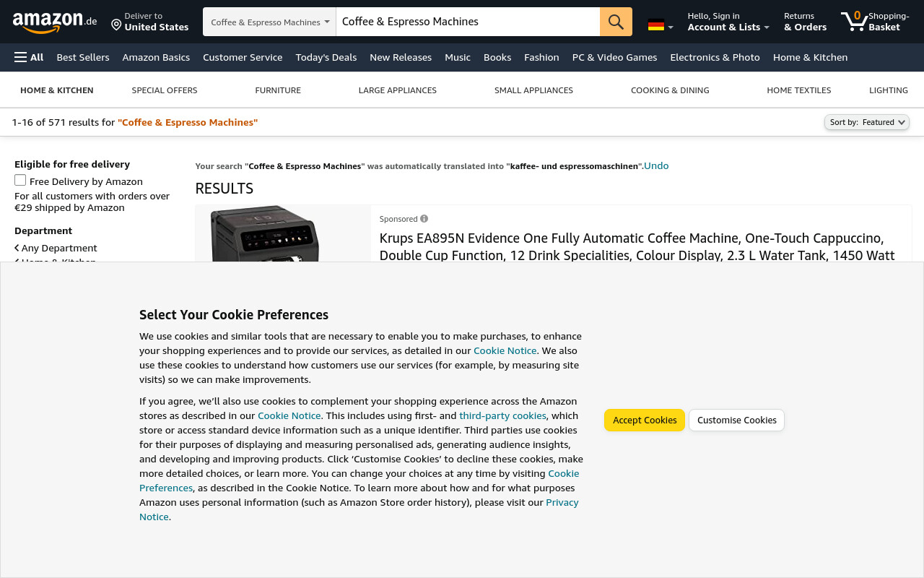Image resolution: width=924 pixels, height=578 pixels.
Task: Click the orange search magnifier button
Action: [x=616, y=22]
